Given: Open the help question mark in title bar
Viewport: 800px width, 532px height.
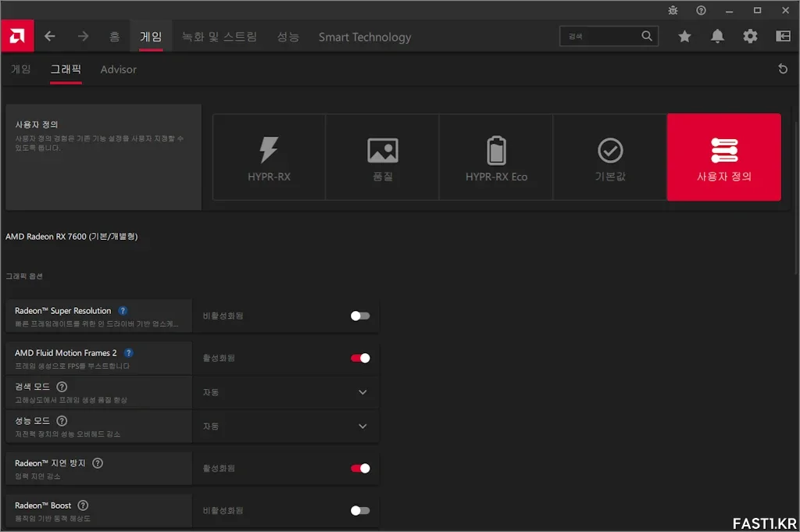Looking at the screenshot, I should coord(701,10).
